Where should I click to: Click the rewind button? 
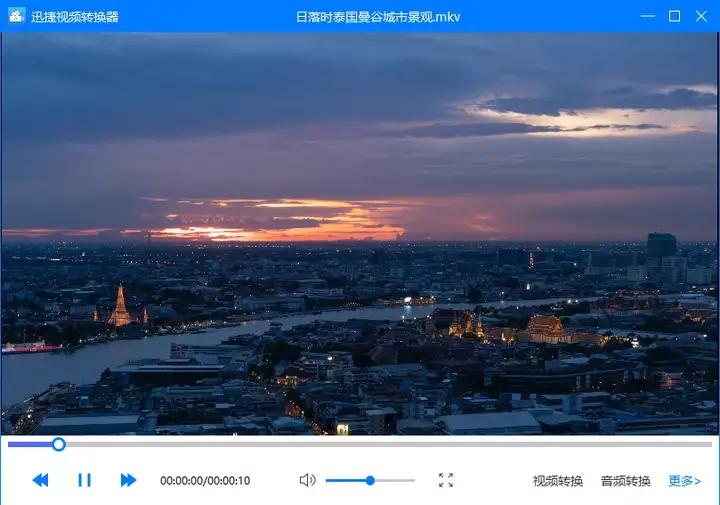pos(40,480)
